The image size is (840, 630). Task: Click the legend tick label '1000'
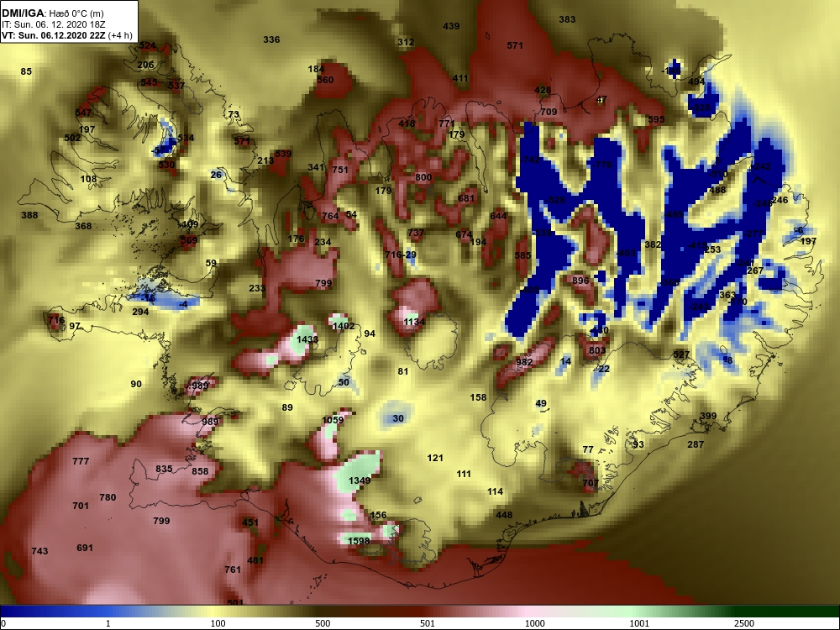click(534, 623)
